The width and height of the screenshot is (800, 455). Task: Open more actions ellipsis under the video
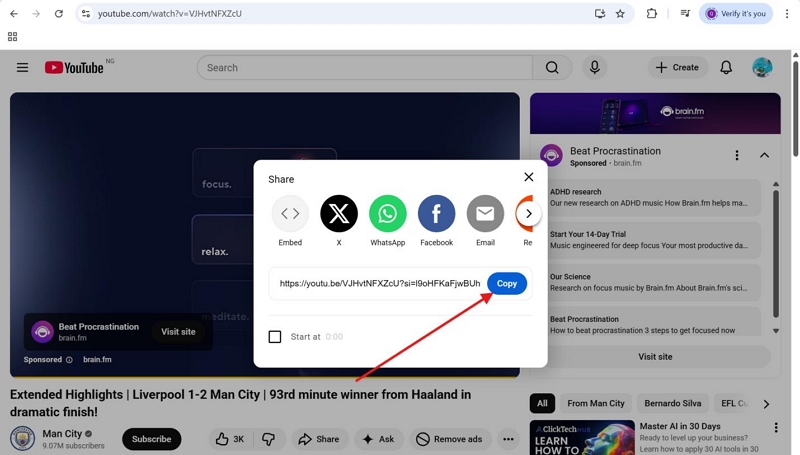pyautogui.click(x=508, y=439)
